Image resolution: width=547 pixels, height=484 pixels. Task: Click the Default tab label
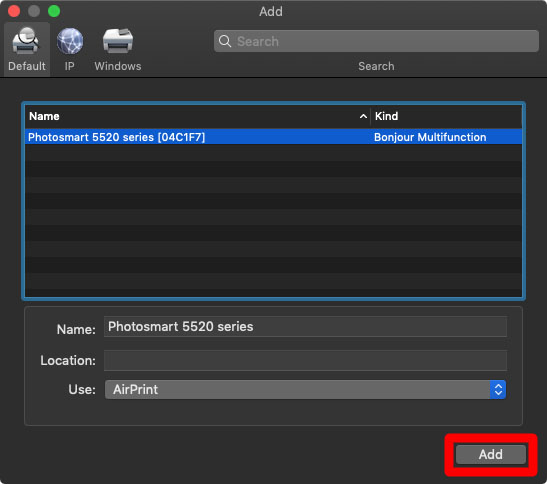tap(27, 66)
